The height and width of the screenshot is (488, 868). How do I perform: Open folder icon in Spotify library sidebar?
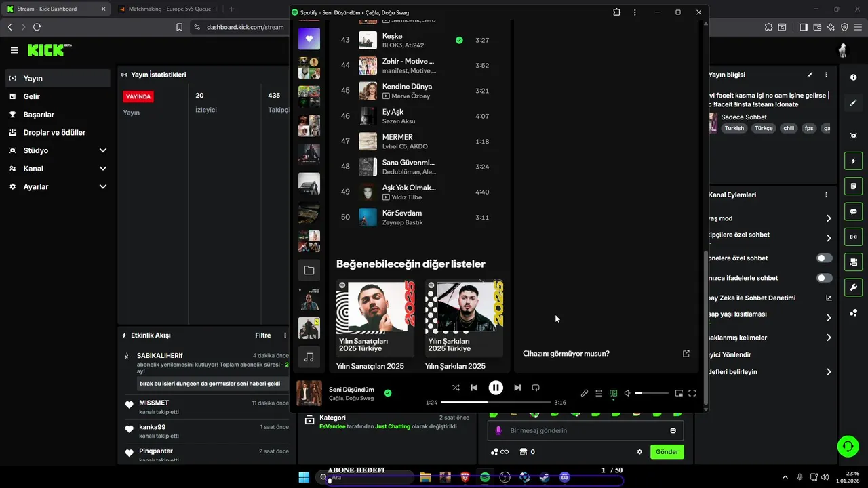[309, 270]
